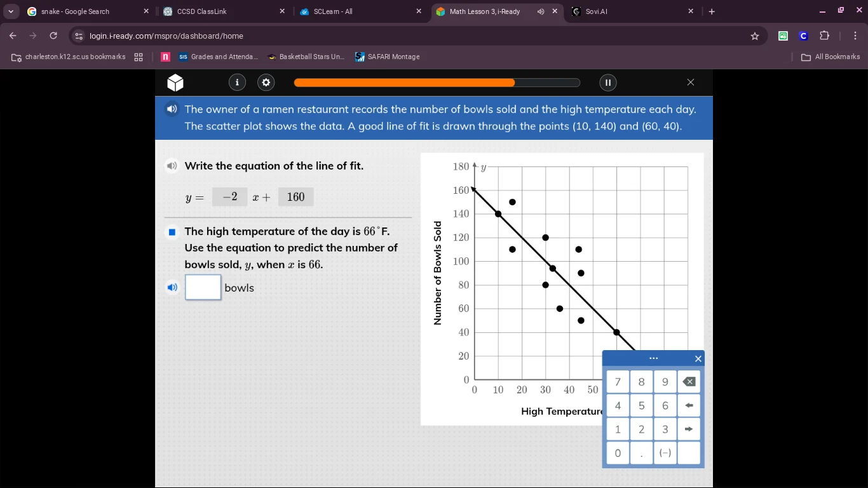
Task: Mute the Math Lesson tab audio
Action: (x=541, y=11)
